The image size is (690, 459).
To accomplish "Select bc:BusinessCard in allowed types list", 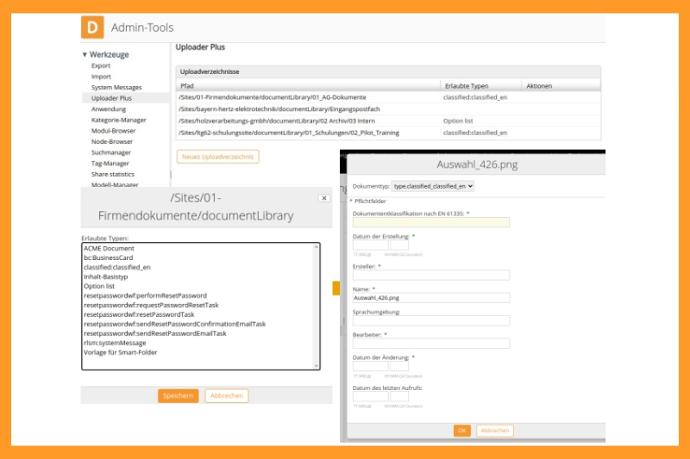I will tap(113, 257).
